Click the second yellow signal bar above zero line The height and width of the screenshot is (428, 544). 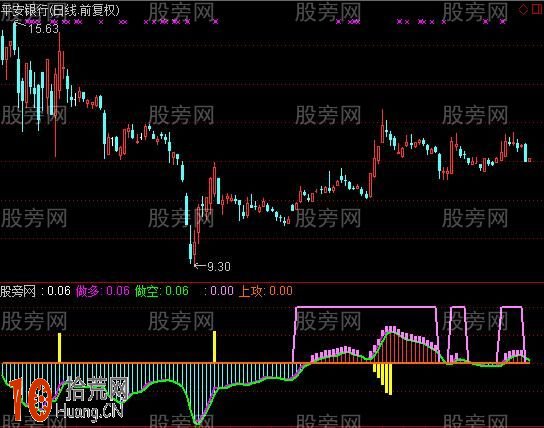(x=214, y=347)
